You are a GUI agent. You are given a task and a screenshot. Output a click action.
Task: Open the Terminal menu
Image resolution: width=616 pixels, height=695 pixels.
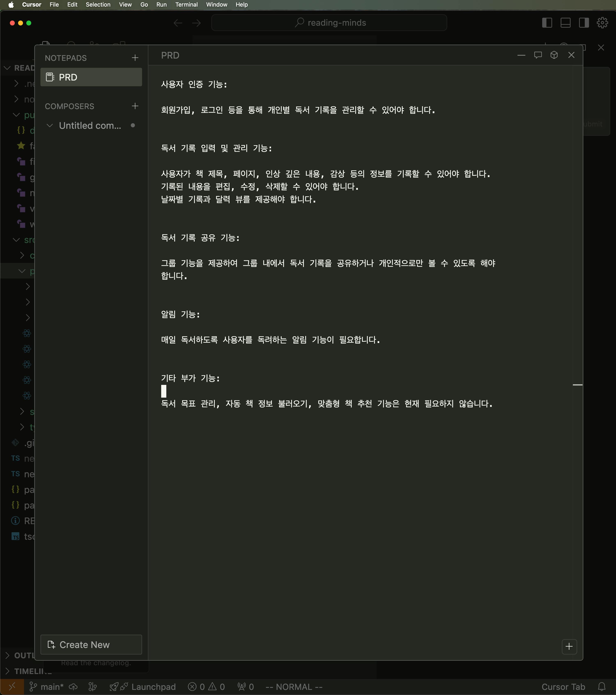(186, 5)
